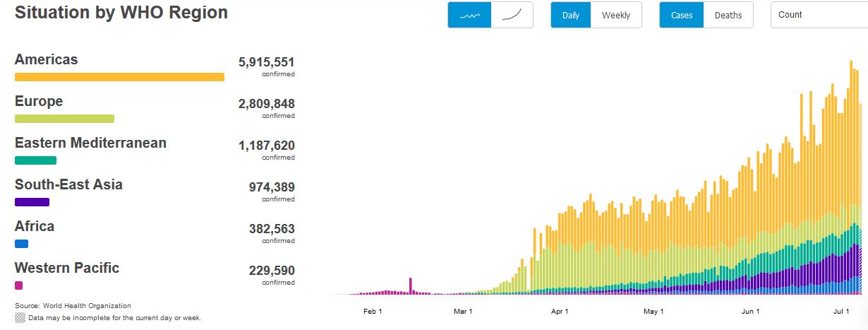Click the light green Europe bar

(x=64, y=119)
